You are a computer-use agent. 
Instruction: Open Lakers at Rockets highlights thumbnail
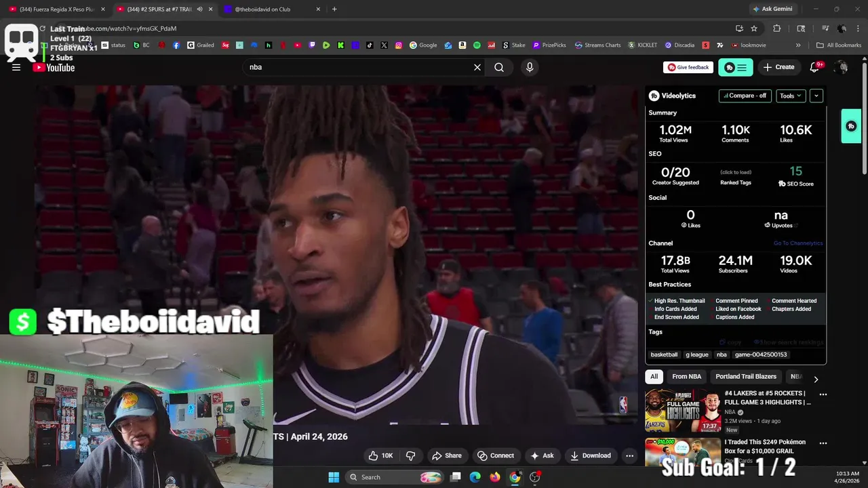(x=682, y=410)
